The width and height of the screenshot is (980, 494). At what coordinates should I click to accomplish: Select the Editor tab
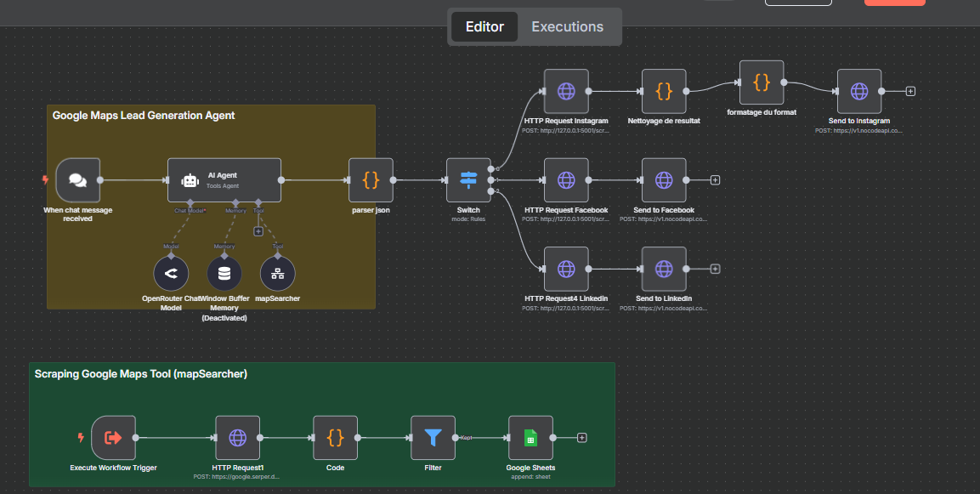tap(484, 27)
